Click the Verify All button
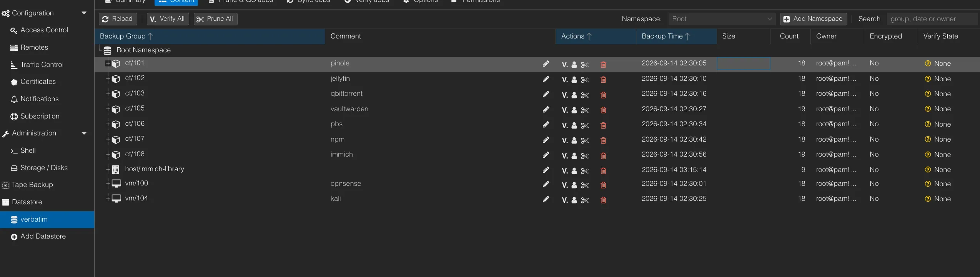The height and width of the screenshot is (277, 980). [x=168, y=19]
